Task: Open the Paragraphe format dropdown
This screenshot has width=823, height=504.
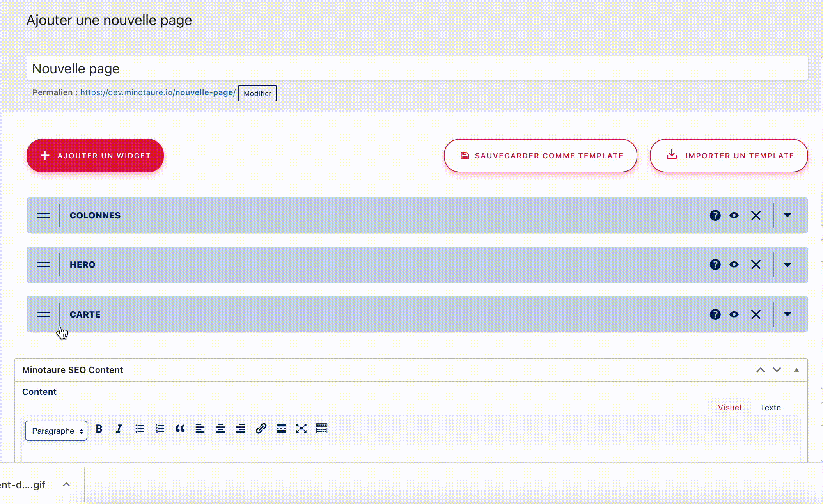Action: 56,431
